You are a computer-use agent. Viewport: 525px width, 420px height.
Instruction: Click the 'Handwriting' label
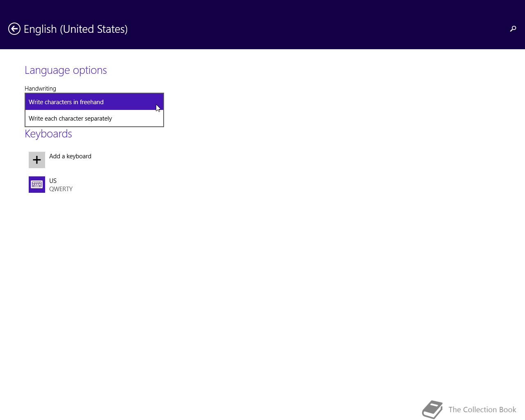click(40, 89)
